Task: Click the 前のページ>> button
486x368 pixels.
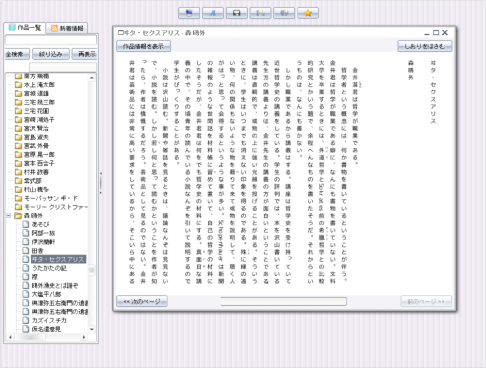Action: pos(426,301)
